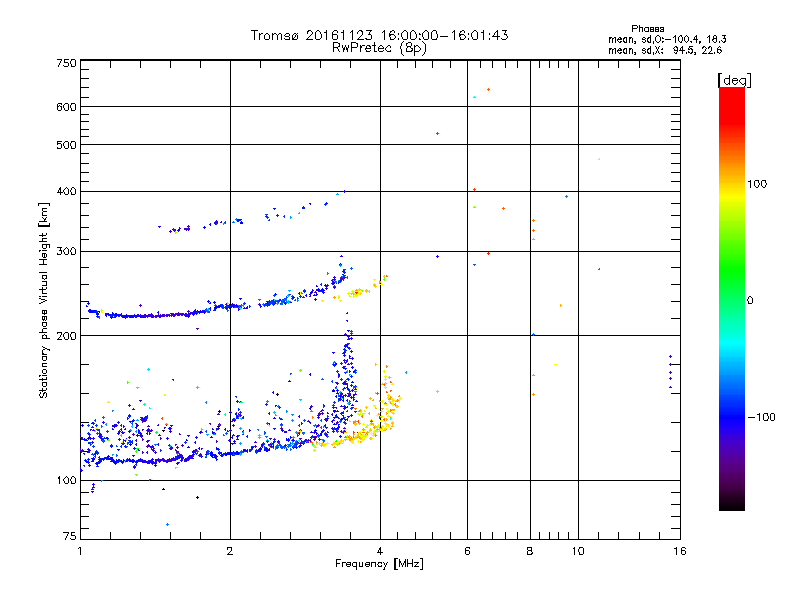Click the x-axis tick label "2"

click(x=230, y=551)
